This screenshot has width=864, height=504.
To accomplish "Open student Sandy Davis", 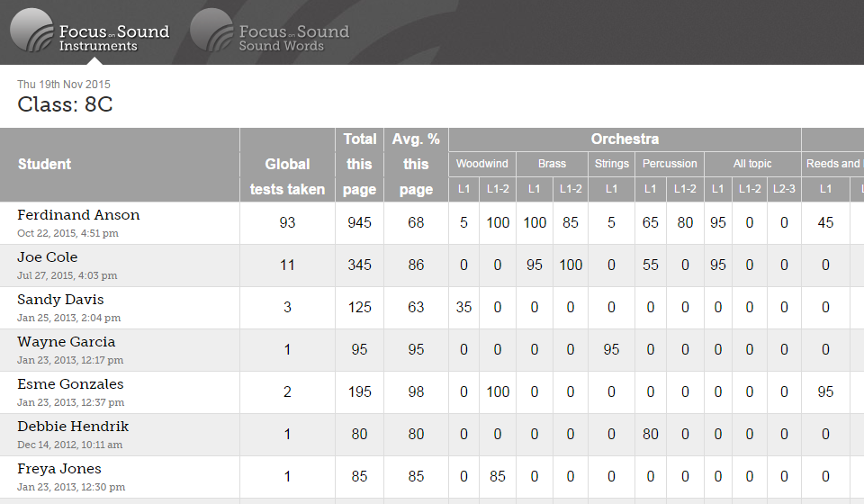I will [x=60, y=300].
